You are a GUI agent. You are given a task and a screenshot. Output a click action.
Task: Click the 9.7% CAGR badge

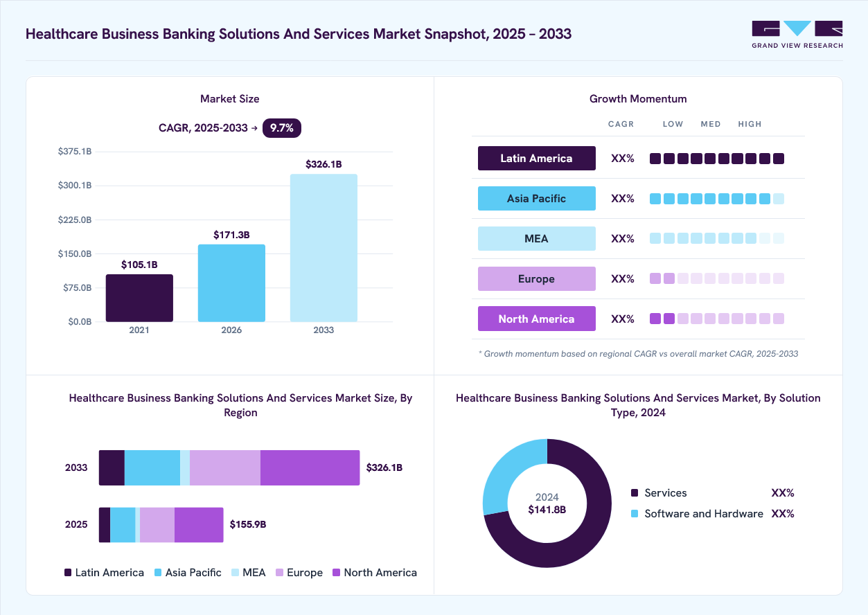click(282, 128)
